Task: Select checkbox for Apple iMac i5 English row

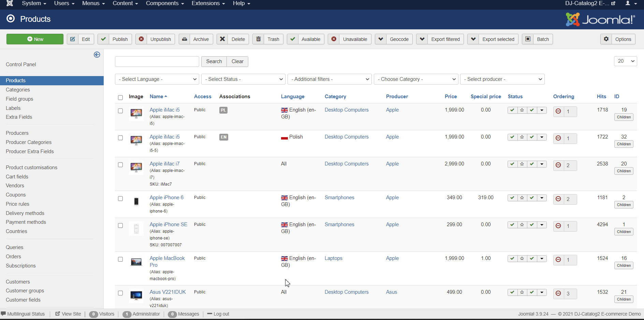Action: pos(120,111)
